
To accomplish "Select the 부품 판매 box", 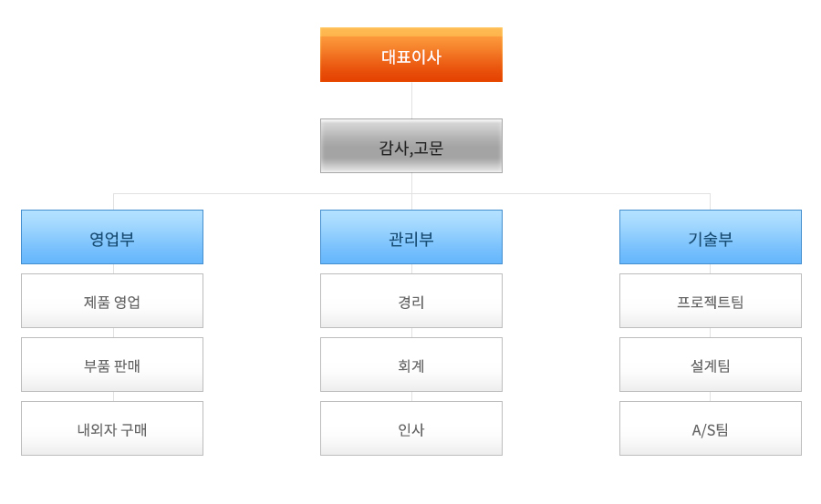I will 112,365.
